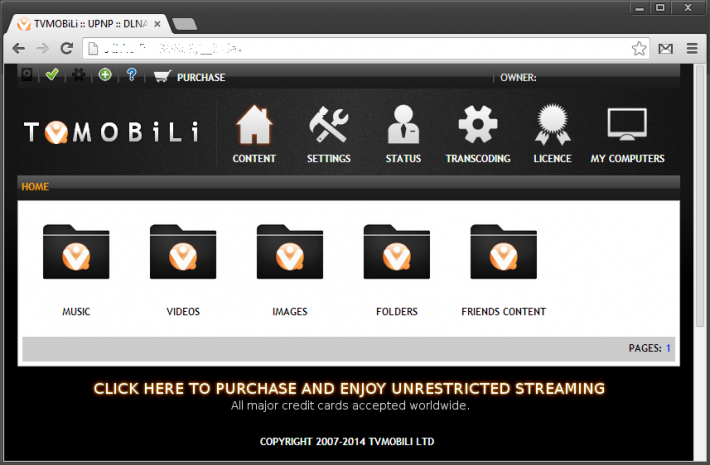Click the green plus add icon

point(105,74)
